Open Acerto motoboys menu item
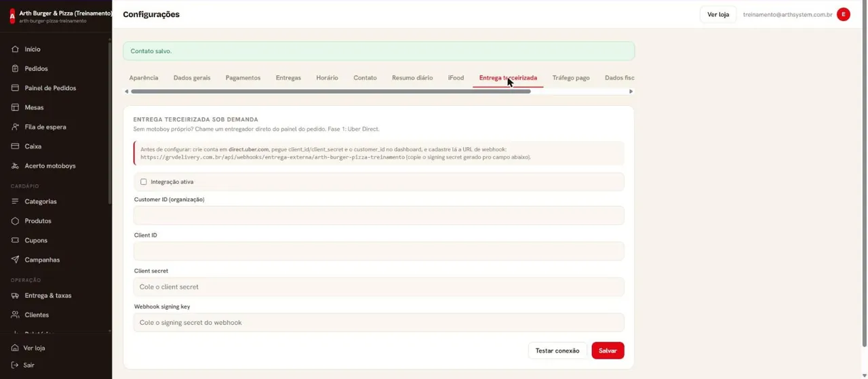Screen dimensions: 868x379 [50, 165]
